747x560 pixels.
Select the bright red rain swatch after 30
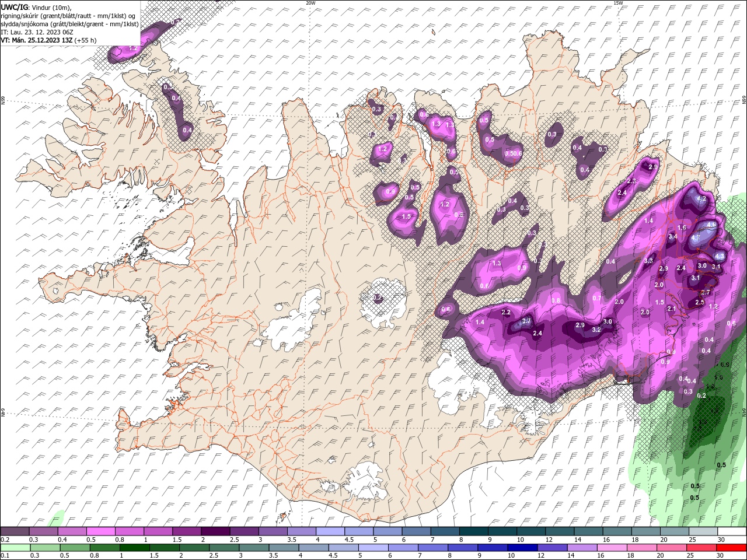click(731, 547)
